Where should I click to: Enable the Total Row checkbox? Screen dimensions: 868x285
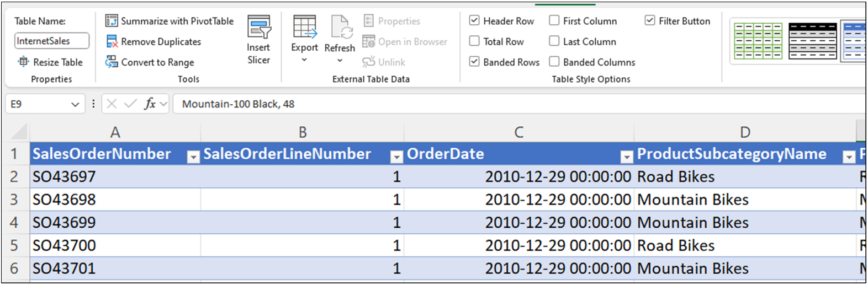coord(474,41)
